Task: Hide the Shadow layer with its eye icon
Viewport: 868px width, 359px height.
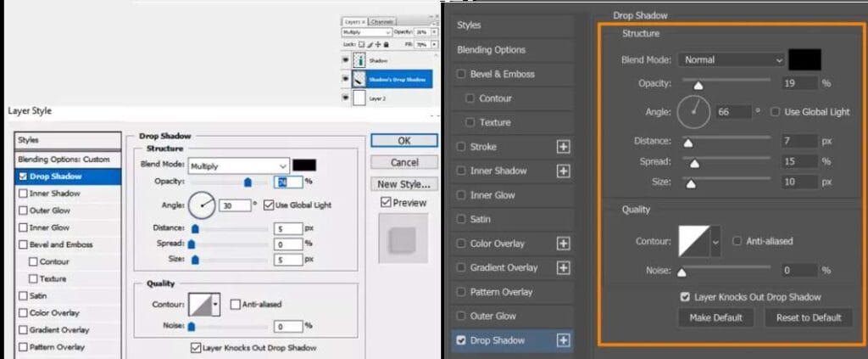Action: (346, 59)
